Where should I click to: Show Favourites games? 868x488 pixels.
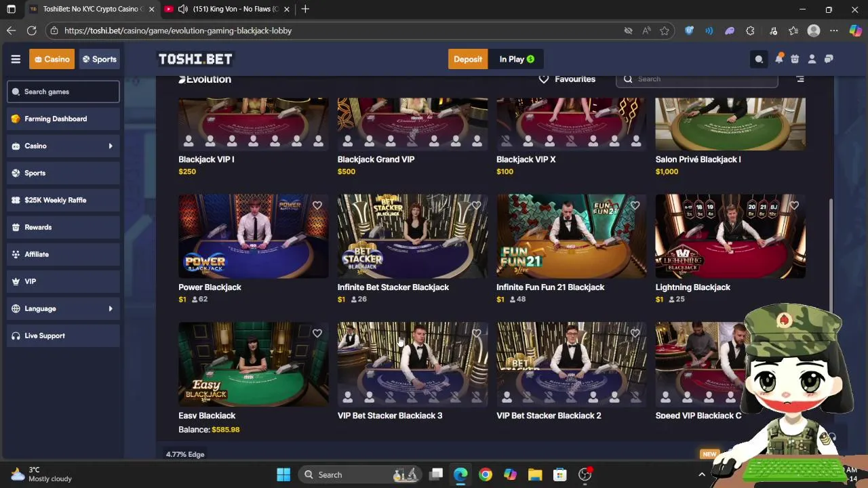pos(567,79)
